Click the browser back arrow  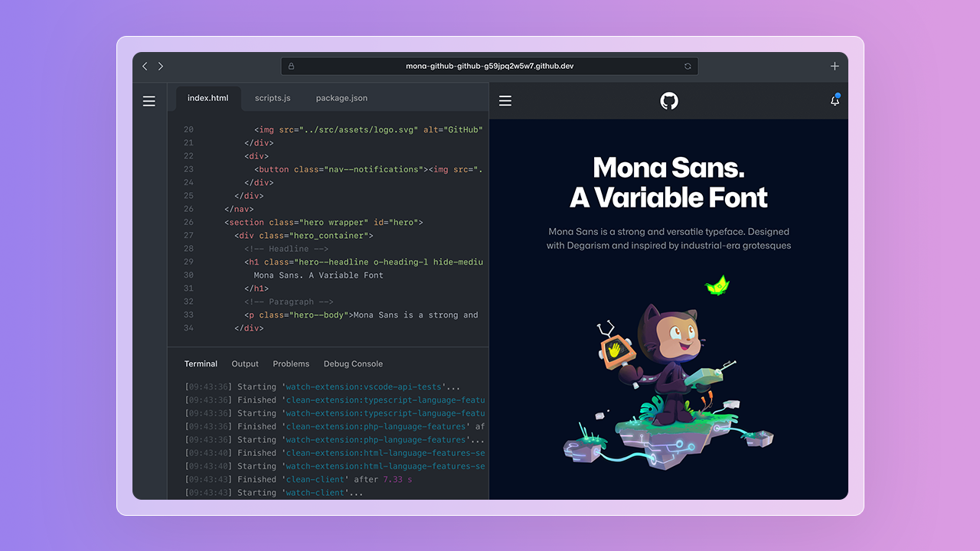pos(145,66)
